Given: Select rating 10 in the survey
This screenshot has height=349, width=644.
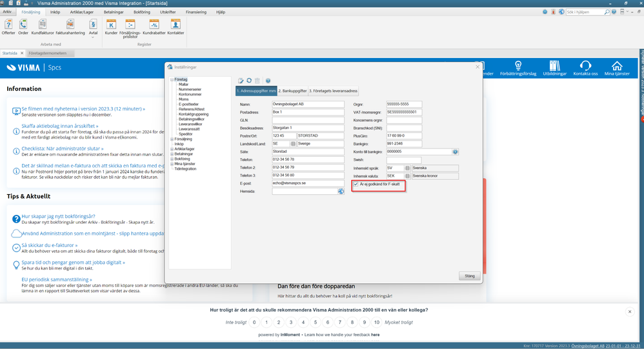Looking at the screenshot, I should pos(377,323).
